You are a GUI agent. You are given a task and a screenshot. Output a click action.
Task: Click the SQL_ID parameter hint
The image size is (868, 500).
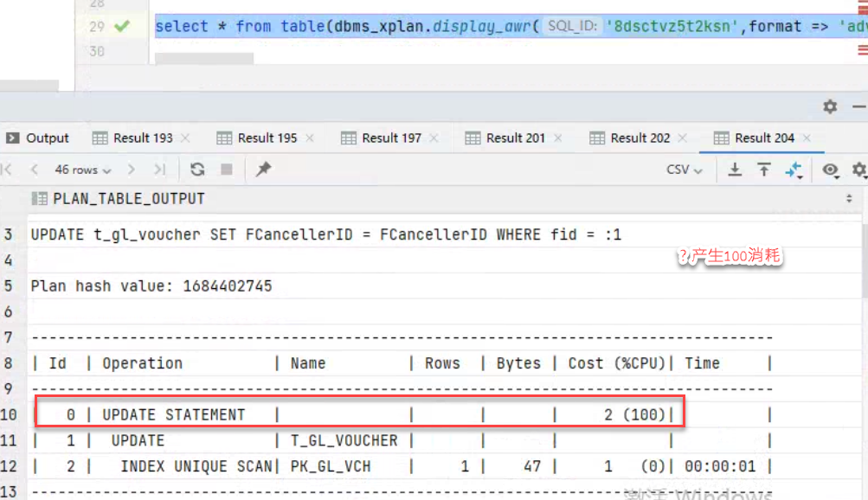click(572, 26)
